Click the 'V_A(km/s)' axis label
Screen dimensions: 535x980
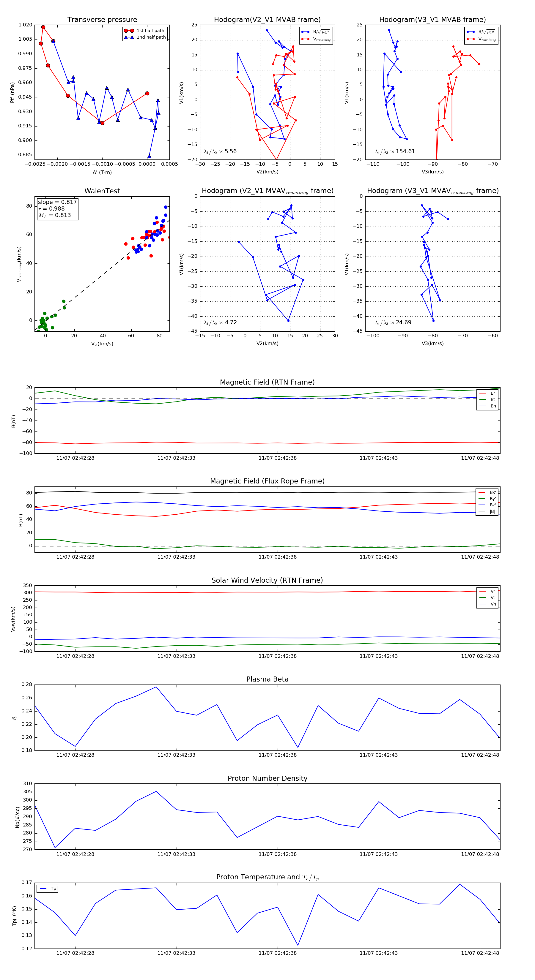[102, 344]
